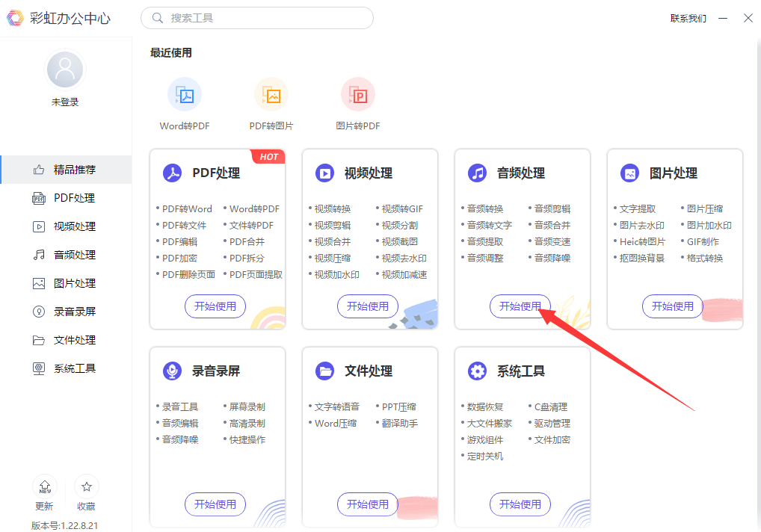This screenshot has width=761, height=532.
Task: Select PDF处理 in the left sidebar
Action: 74,198
